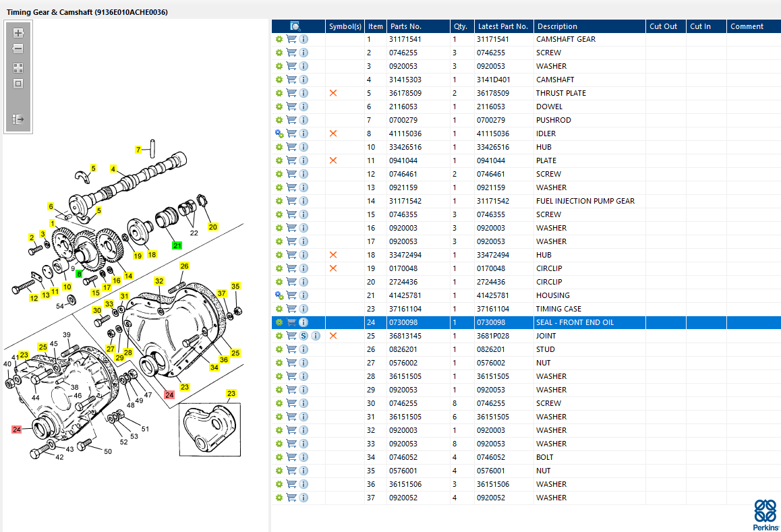Image resolution: width=781 pixels, height=532 pixels.
Task: Click the orange X symbol on HUB row 18
Action: coord(333,255)
